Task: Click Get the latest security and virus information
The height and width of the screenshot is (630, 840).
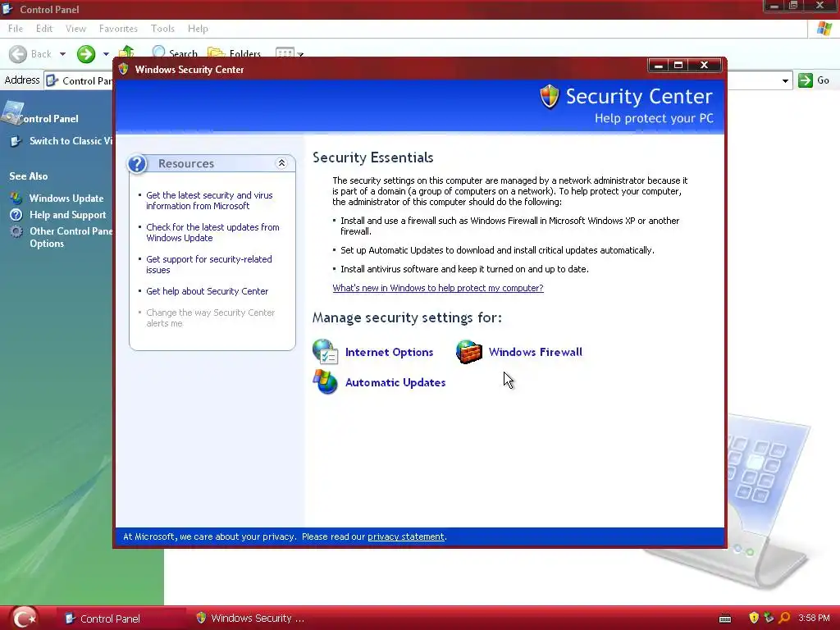Action: (209, 200)
